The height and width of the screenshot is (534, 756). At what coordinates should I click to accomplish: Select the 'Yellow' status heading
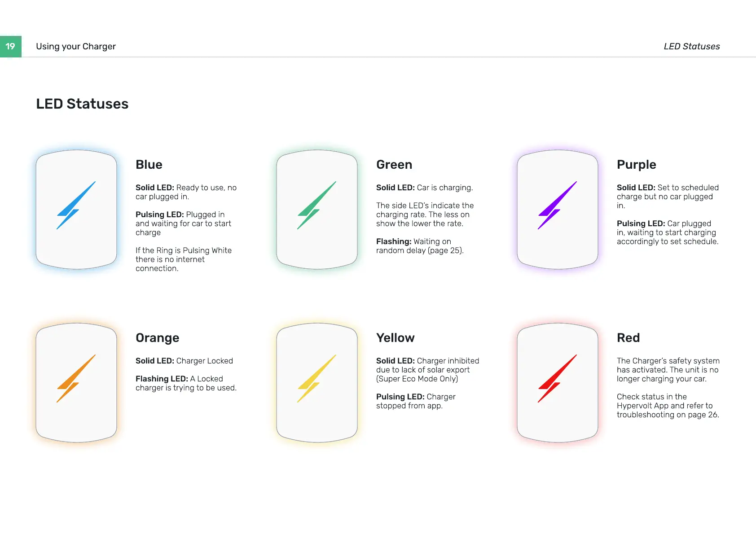pyautogui.click(x=395, y=337)
